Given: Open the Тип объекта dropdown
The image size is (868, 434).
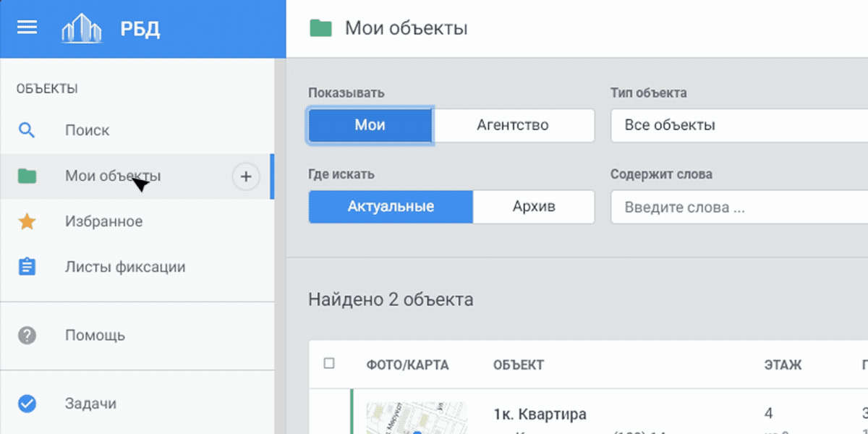Looking at the screenshot, I should pos(738,125).
